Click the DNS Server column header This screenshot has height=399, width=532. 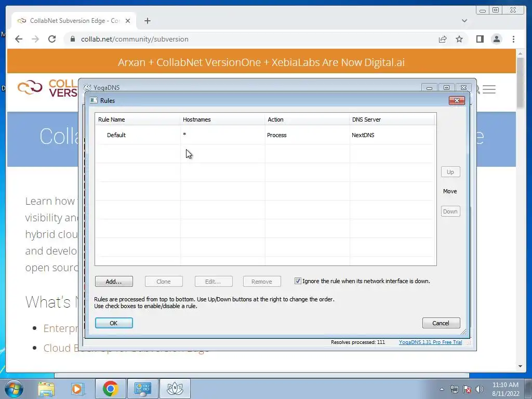click(x=392, y=119)
